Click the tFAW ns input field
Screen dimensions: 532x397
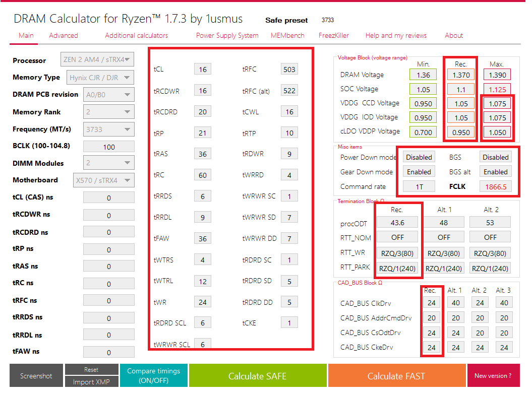point(108,352)
